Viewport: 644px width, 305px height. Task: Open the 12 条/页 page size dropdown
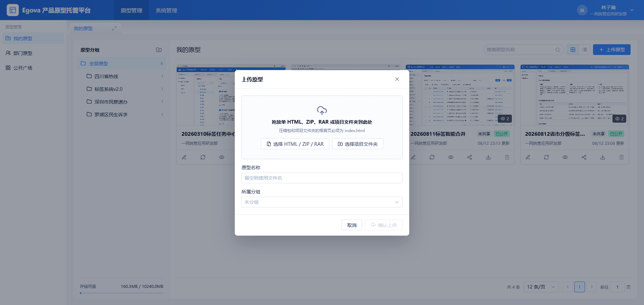pos(541,287)
